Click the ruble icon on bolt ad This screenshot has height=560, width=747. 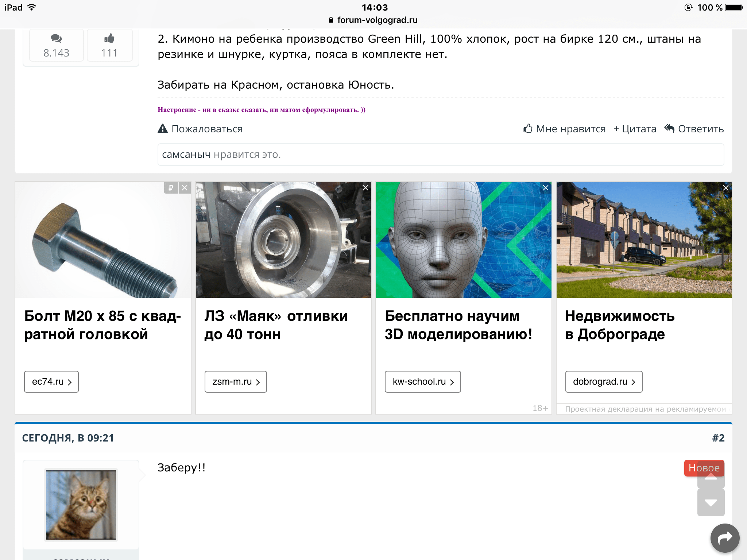coord(171,188)
